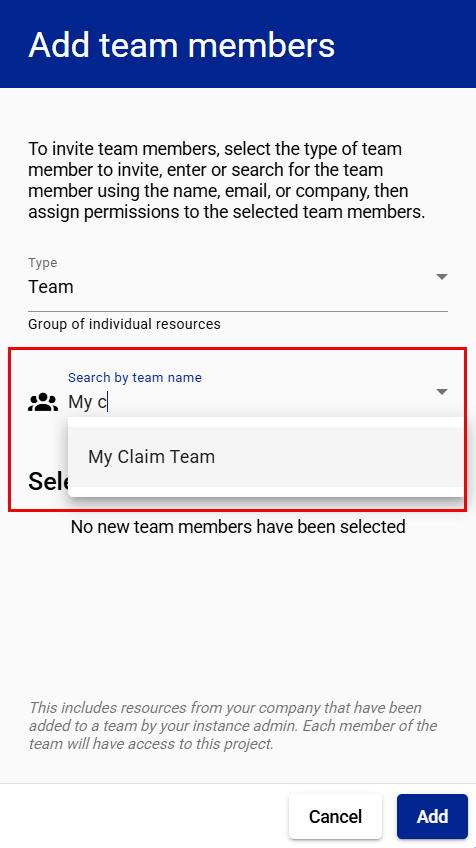476x848 pixels.
Task: Click the invite instructions paragraph
Action: pyautogui.click(x=227, y=180)
